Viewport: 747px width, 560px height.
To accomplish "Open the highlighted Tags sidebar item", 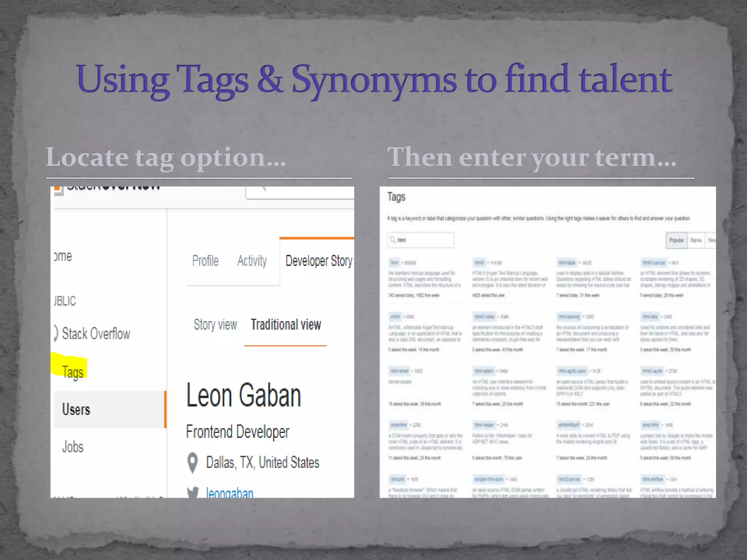I will click(x=73, y=372).
